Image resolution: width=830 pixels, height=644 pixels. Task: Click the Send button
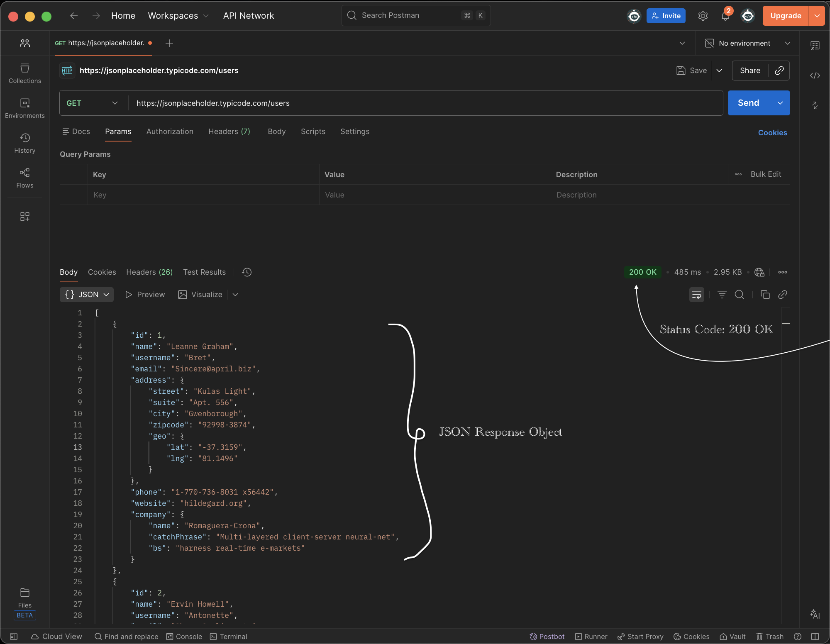pos(747,103)
